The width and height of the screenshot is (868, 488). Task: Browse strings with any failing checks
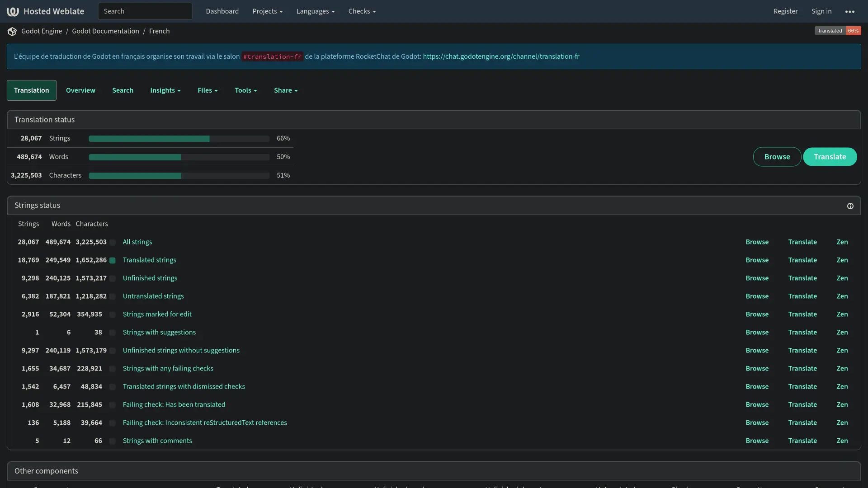click(x=757, y=368)
